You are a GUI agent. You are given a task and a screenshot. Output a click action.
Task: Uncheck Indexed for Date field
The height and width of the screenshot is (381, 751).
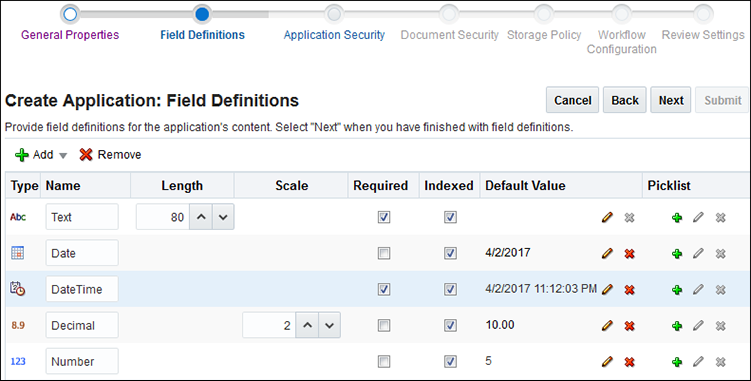[x=450, y=253]
